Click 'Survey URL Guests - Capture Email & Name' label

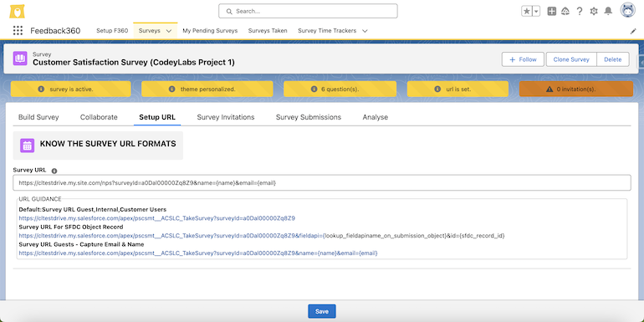(x=81, y=244)
